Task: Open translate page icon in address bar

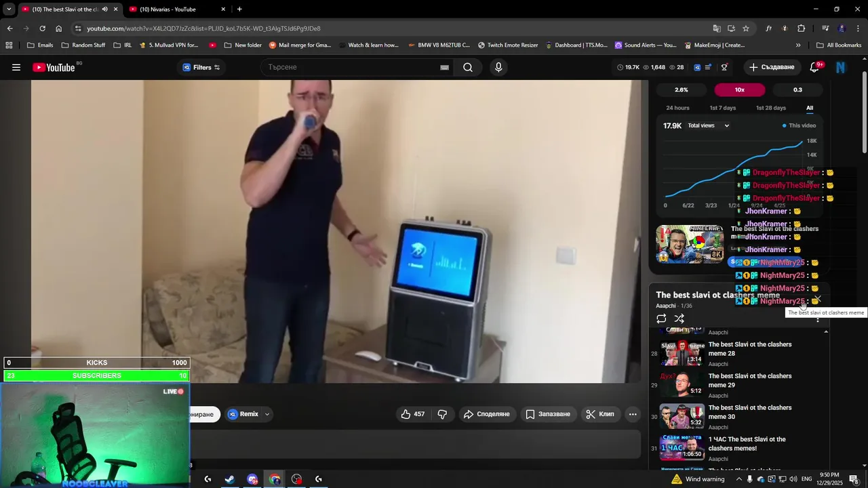Action: pyautogui.click(x=717, y=28)
